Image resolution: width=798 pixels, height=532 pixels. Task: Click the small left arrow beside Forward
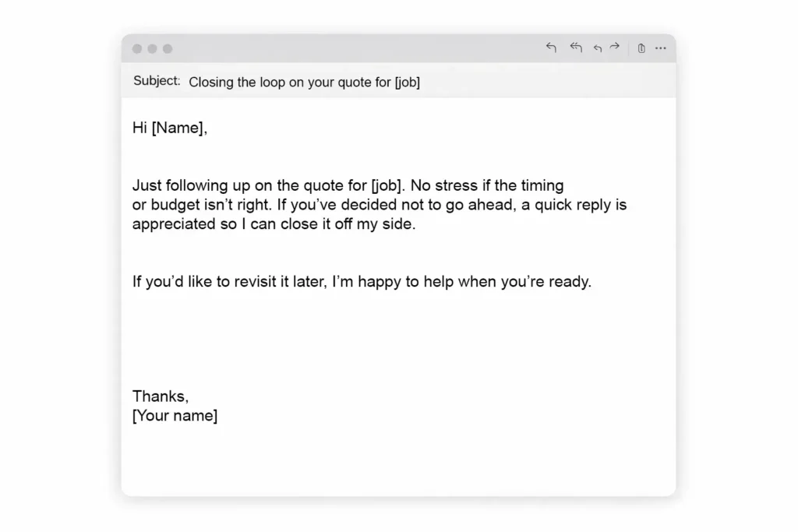pyautogui.click(x=598, y=48)
